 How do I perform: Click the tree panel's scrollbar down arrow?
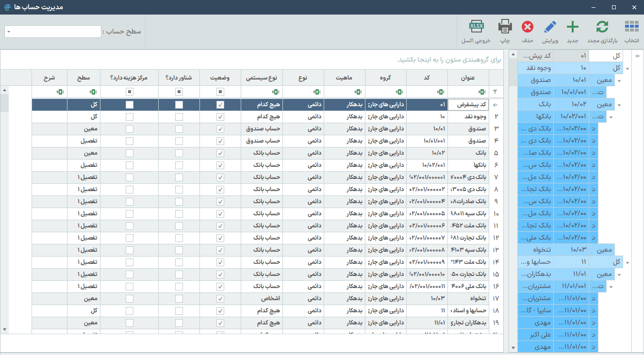click(512, 348)
